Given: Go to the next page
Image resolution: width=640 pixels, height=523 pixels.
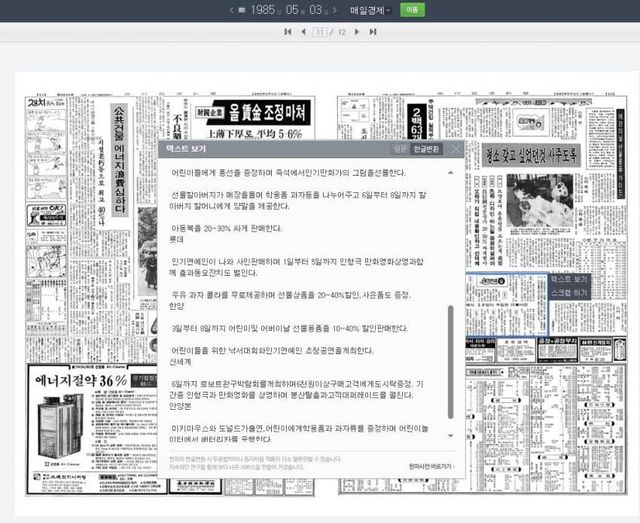Looking at the screenshot, I should coord(358,32).
